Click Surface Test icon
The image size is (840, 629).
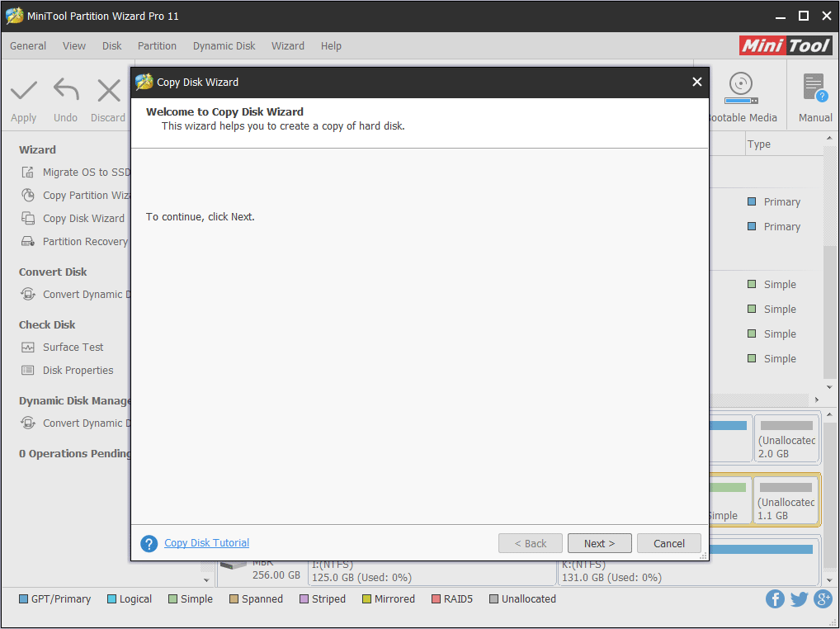(28, 348)
